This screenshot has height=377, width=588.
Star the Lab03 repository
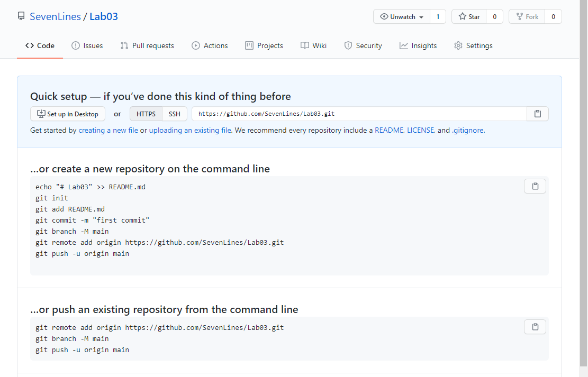(x=469, y=16)
